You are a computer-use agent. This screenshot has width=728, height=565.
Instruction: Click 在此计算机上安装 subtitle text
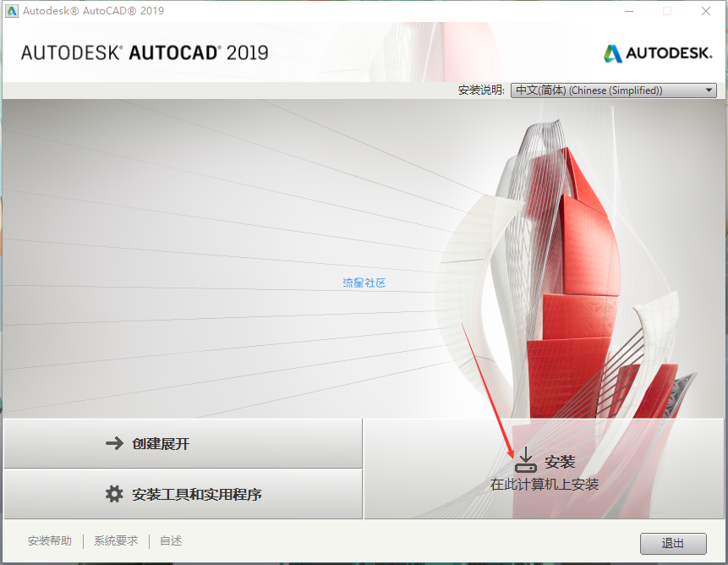tap(545, 485)
